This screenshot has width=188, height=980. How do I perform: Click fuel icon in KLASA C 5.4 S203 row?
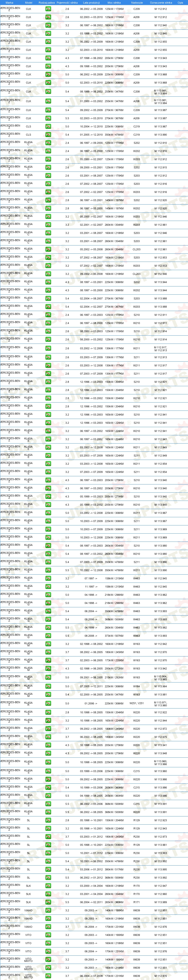(48, 299)
